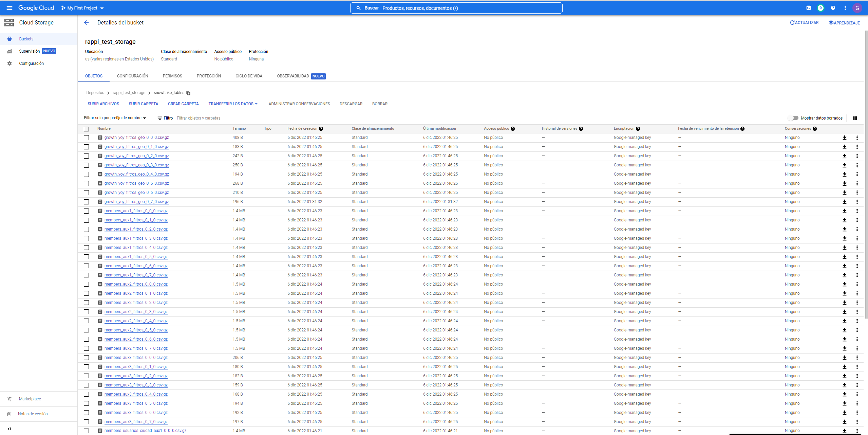This screenshot has width=868, height=435.
Task: Activate Cloud Shell terminal icon
Action: pos(809,8)
